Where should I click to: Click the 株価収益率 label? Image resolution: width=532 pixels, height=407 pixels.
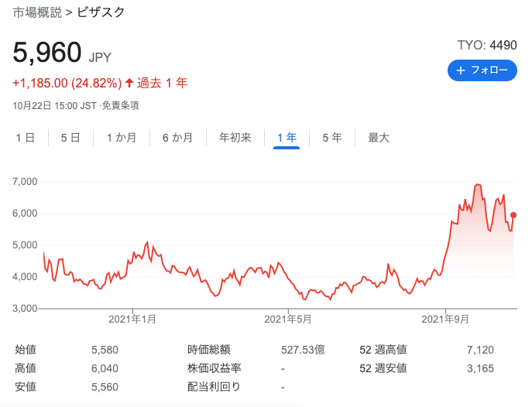214,368
